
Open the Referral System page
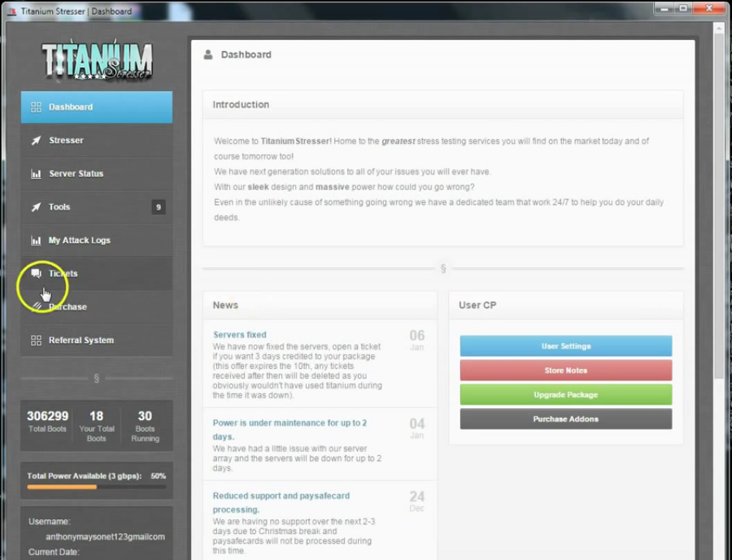81,341
